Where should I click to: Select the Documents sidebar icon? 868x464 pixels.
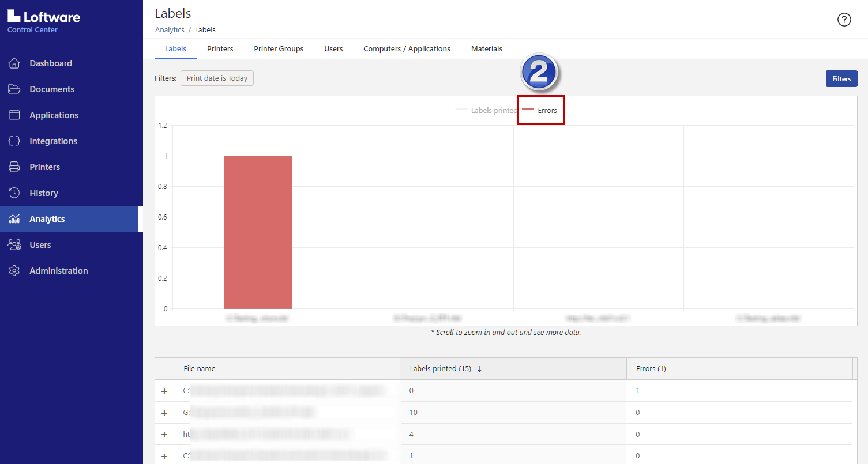[52, 89]
